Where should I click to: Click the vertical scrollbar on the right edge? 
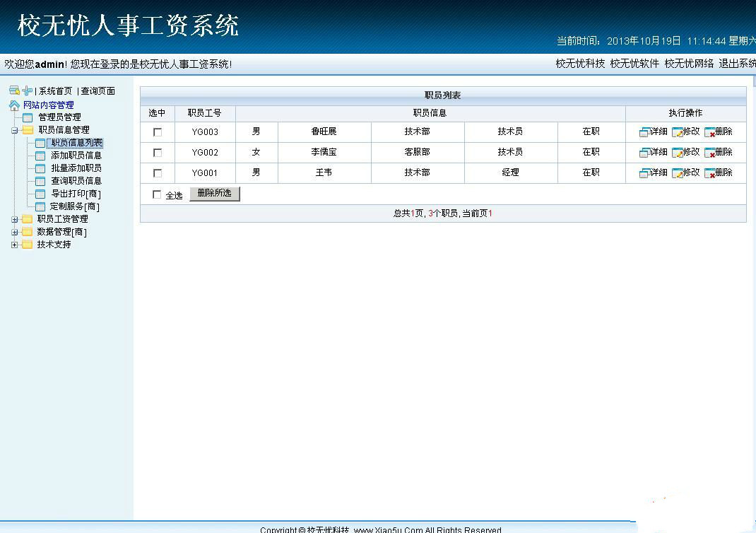[x=754, y=289]
